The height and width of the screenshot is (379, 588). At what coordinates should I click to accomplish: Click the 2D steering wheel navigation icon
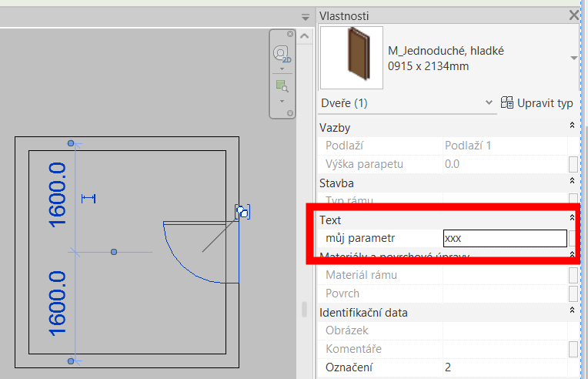[282, 55]
